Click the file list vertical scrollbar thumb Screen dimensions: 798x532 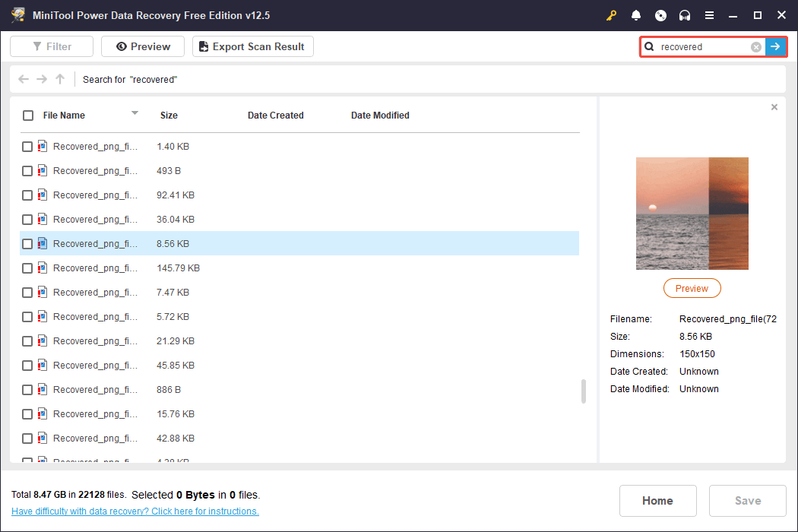tap(584, 391)
